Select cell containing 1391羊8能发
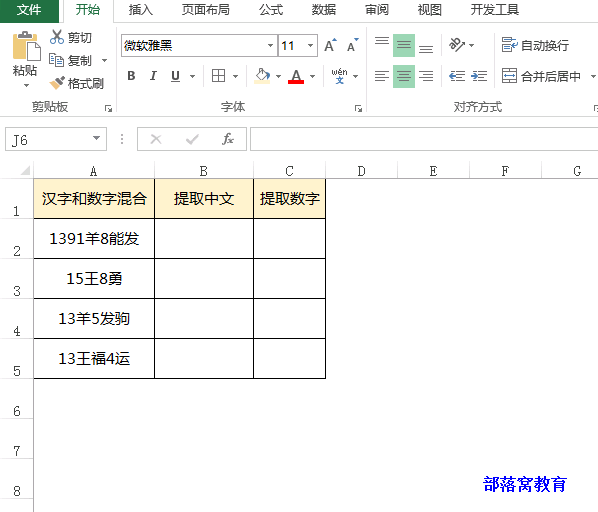598x512 pixels. point(94,239)
